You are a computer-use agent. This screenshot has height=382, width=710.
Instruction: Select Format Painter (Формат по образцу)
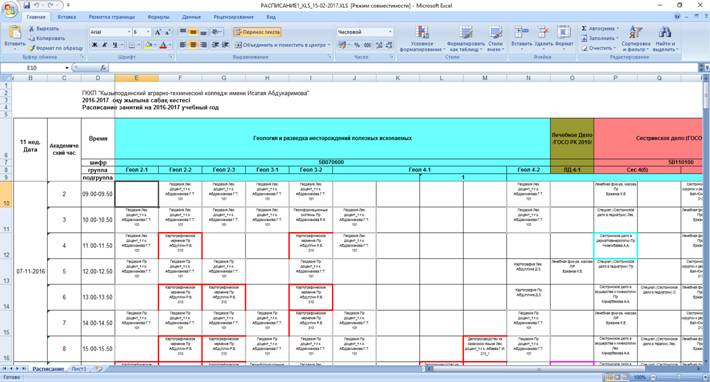[x=56, y=48]
